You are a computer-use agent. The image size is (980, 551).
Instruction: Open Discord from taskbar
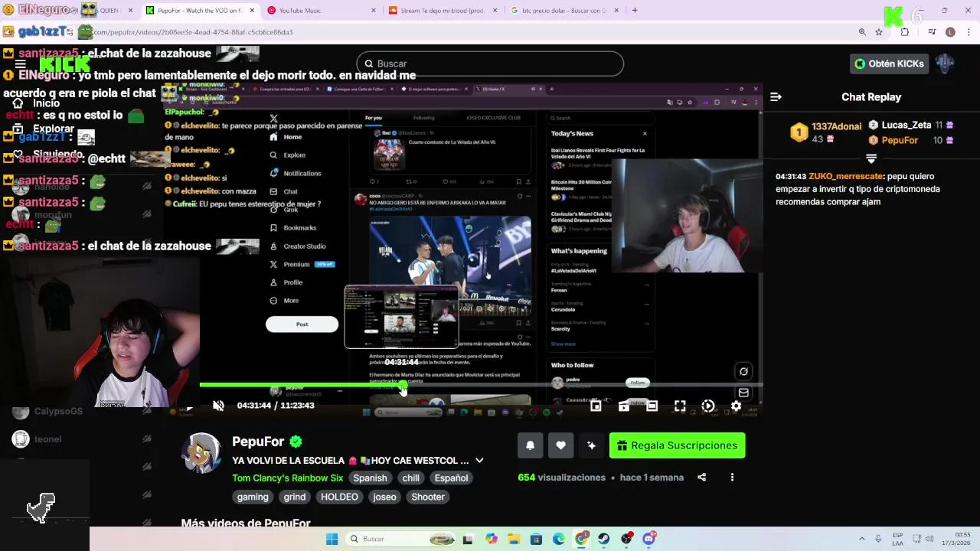[x=649, y=539]
